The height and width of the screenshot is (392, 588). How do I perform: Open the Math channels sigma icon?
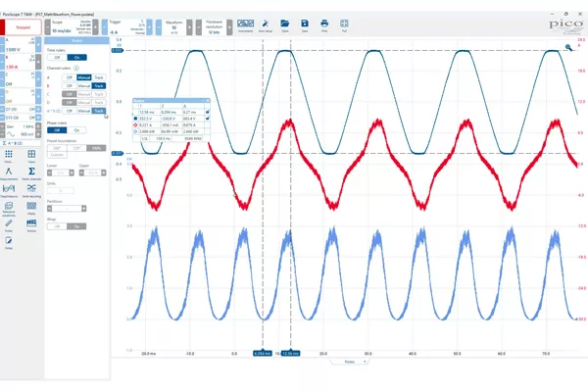coord(31,173)
